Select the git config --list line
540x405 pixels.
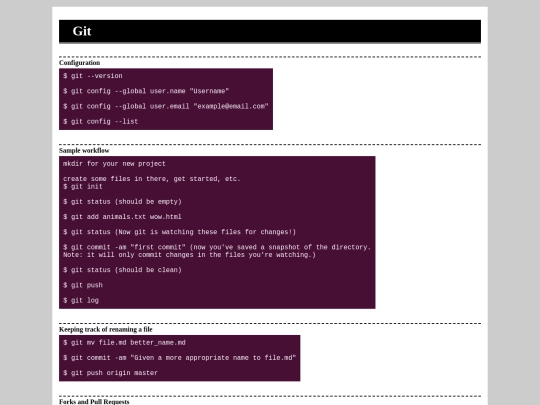click(x=101, y=121)
